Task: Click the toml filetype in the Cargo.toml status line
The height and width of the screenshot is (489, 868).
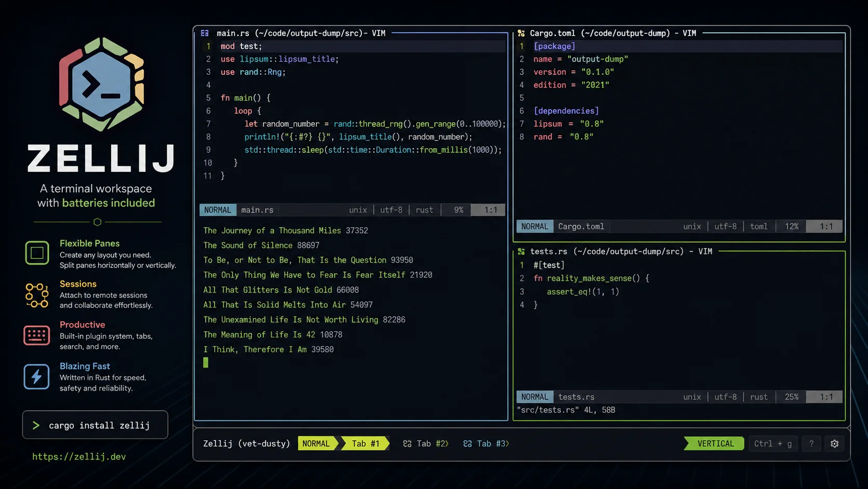Action: [758, 227]
